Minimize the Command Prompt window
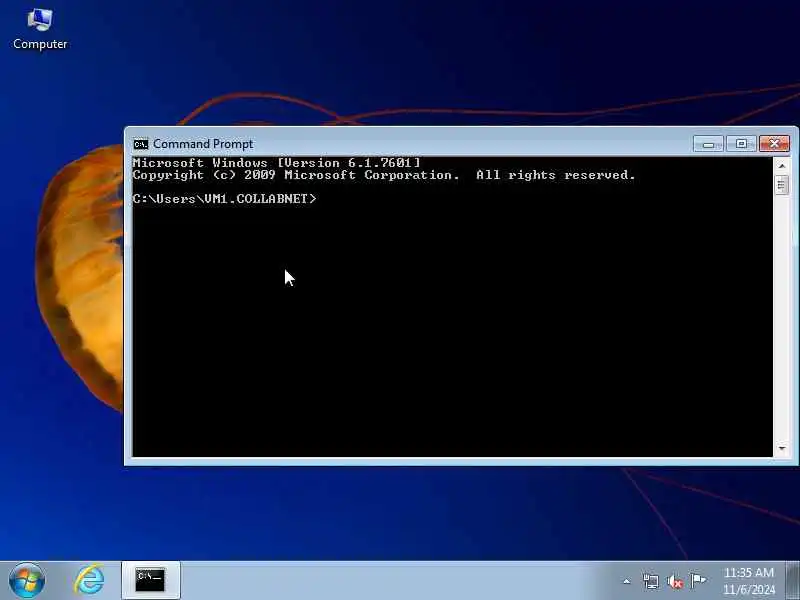The image size is (800, 600). tap(708, 144)
